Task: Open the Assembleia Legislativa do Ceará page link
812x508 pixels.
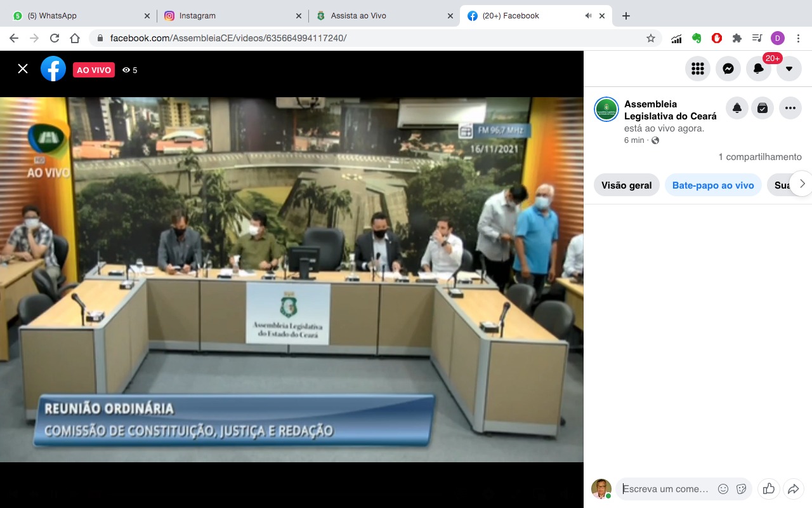Action: coord(670,110)
